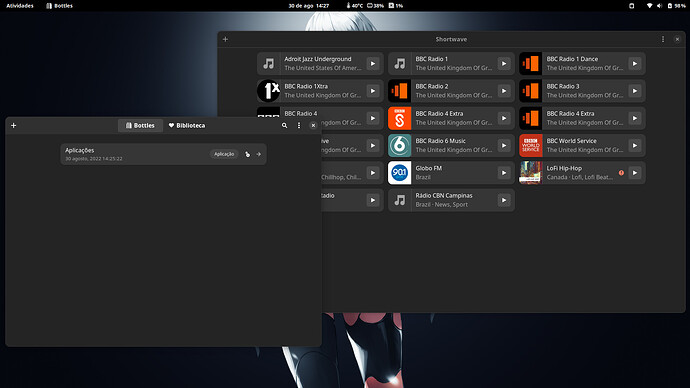Close the Shortwave window
This screenshot has width=690, height=388.
[677, 39]
